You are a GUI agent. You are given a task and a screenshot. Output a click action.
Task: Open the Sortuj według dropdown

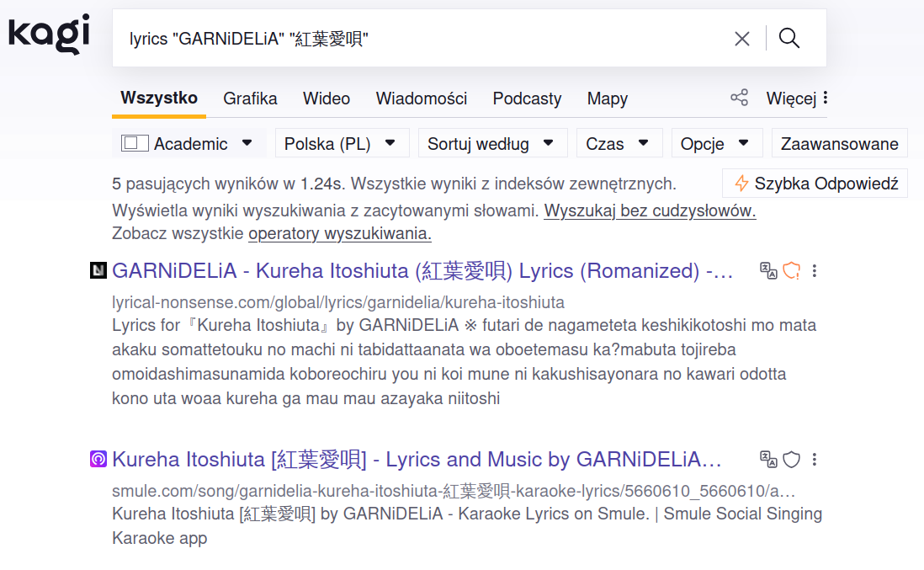tap(491, 144)
